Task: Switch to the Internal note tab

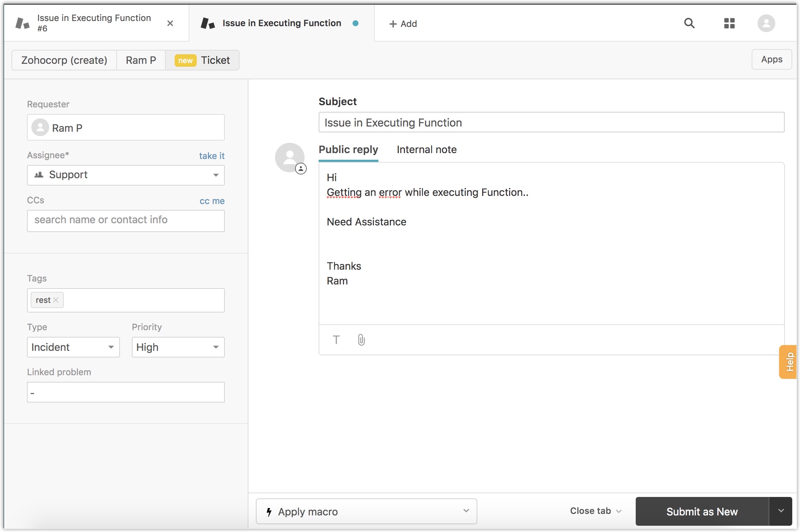Action: click(426, 149)
